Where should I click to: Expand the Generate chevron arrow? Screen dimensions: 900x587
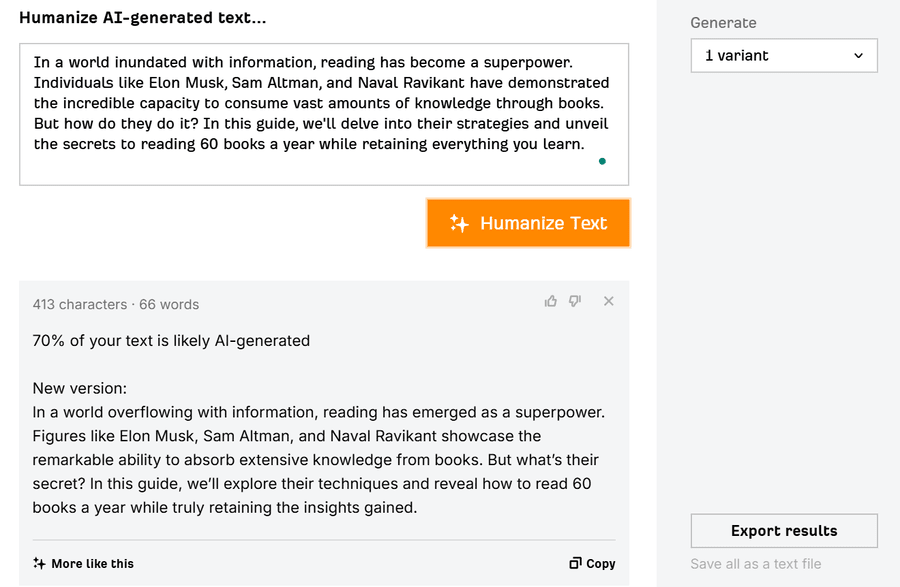click(x=859, y=56)
